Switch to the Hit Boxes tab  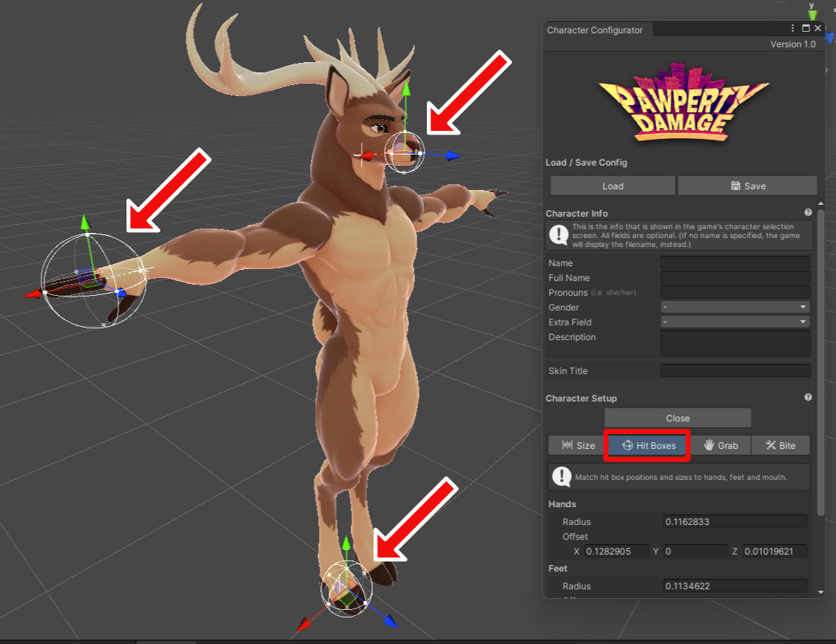pyautogui.click(x=648, y=445)
